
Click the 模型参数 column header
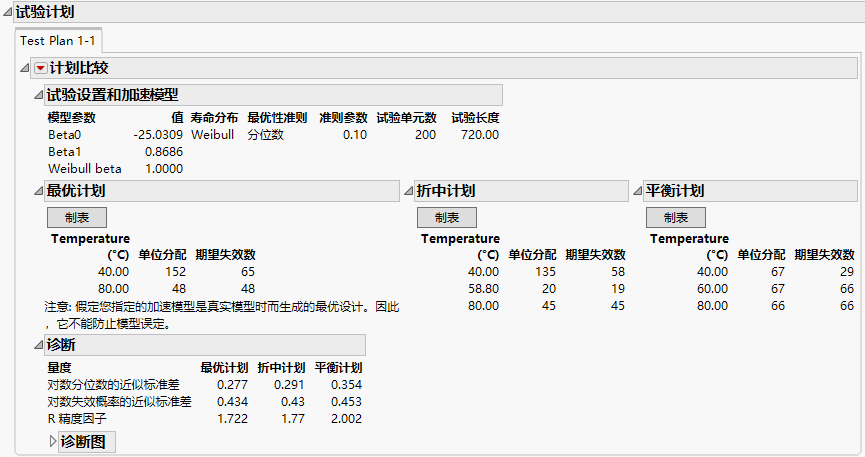[72, 118]
